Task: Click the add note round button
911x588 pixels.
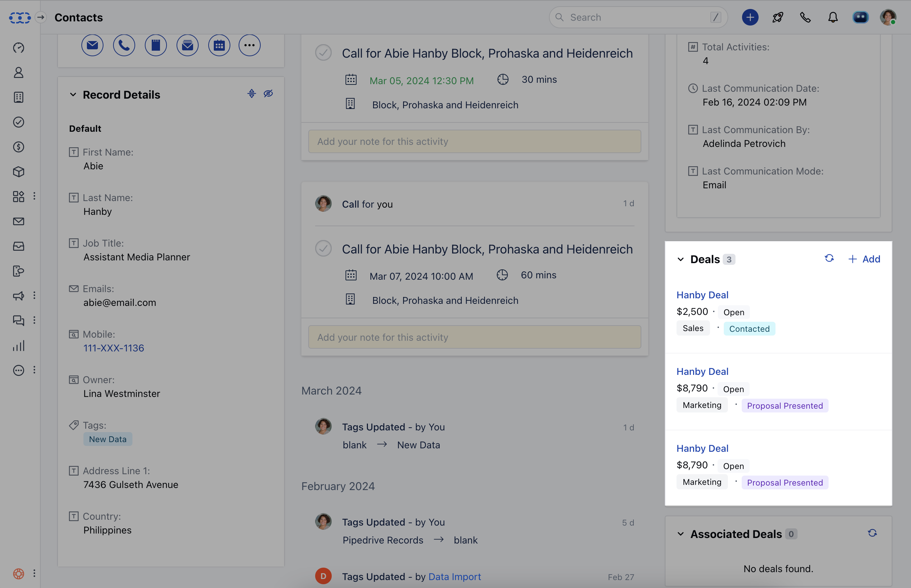Action: pos(156,46)
